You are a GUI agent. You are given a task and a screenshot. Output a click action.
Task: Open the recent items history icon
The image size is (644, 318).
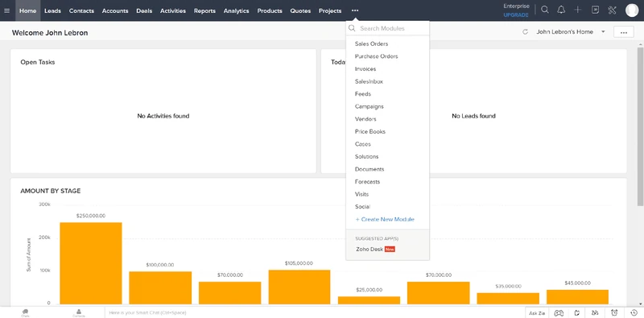(634, 313)
